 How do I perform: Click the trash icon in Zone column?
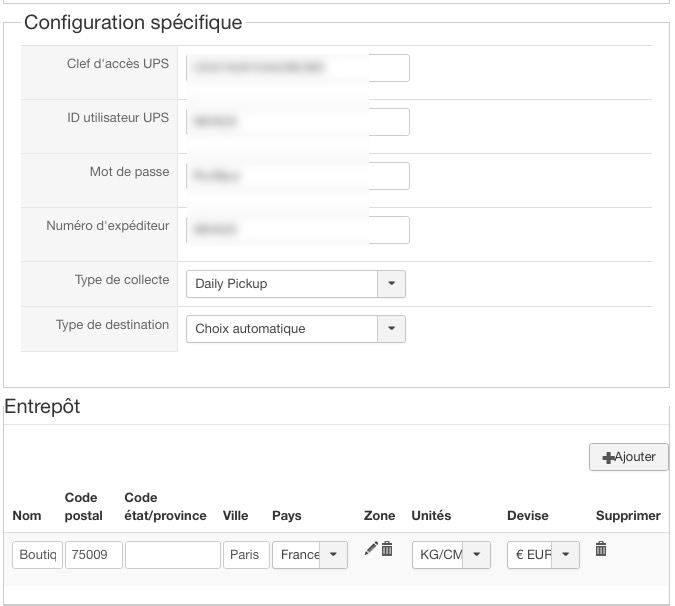pos(387,548)
